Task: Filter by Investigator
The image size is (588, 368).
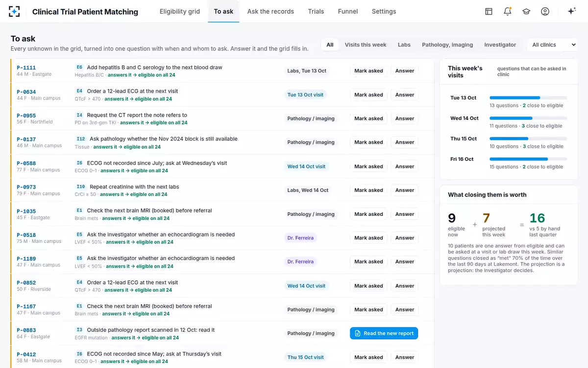Action: tap(500, 45)
